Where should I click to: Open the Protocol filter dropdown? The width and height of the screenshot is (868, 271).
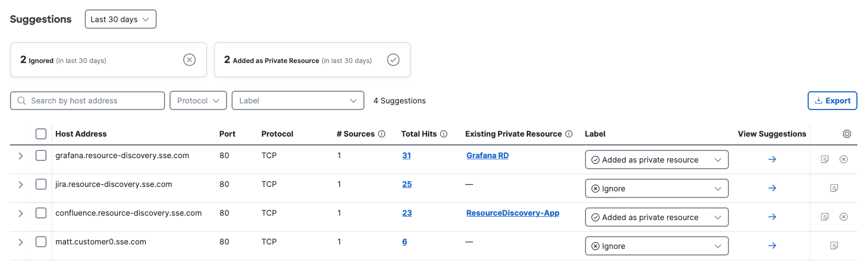(x=198, y=101)
